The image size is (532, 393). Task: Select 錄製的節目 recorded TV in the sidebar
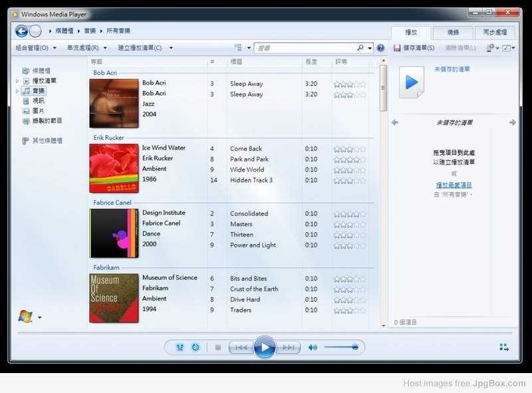(42, 121)
